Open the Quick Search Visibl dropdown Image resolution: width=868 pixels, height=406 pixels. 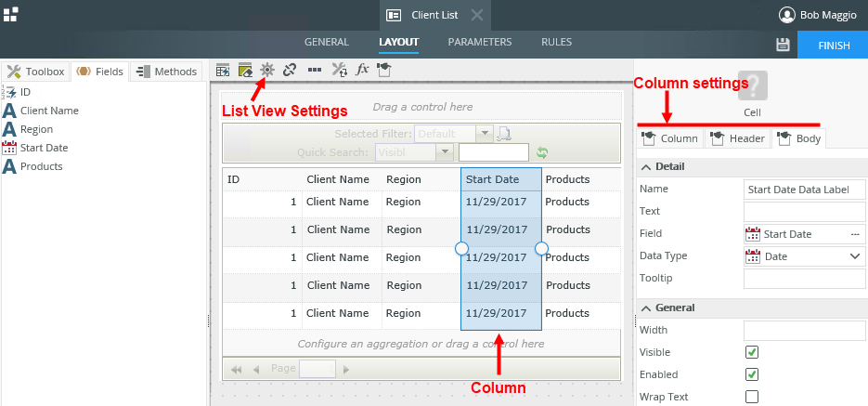tap(445, 152)
